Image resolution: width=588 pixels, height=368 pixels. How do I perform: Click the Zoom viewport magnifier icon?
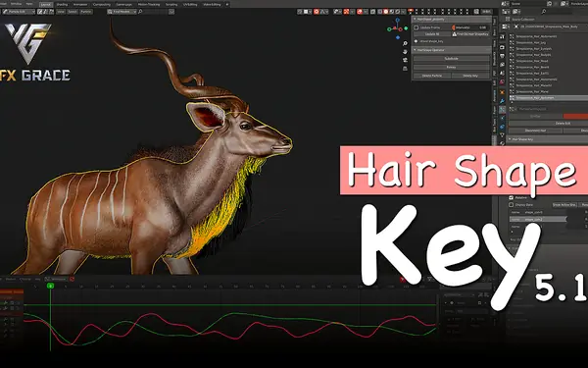click(405, 43)
